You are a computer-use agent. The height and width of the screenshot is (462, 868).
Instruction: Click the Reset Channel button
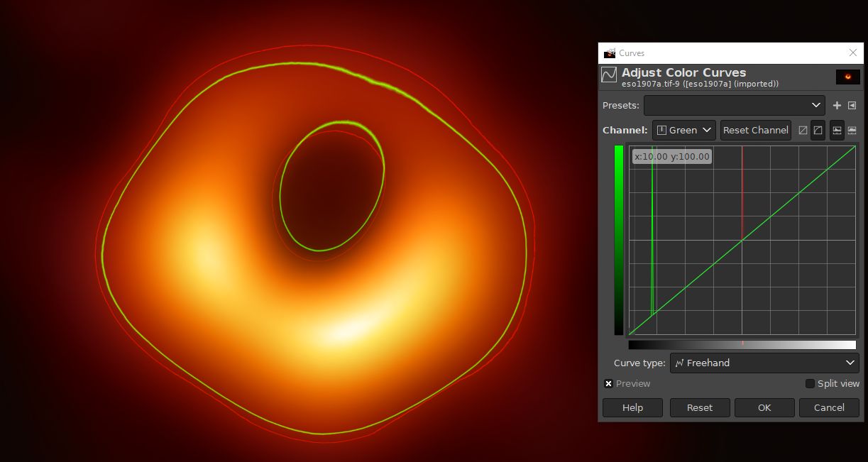[756, 130]
